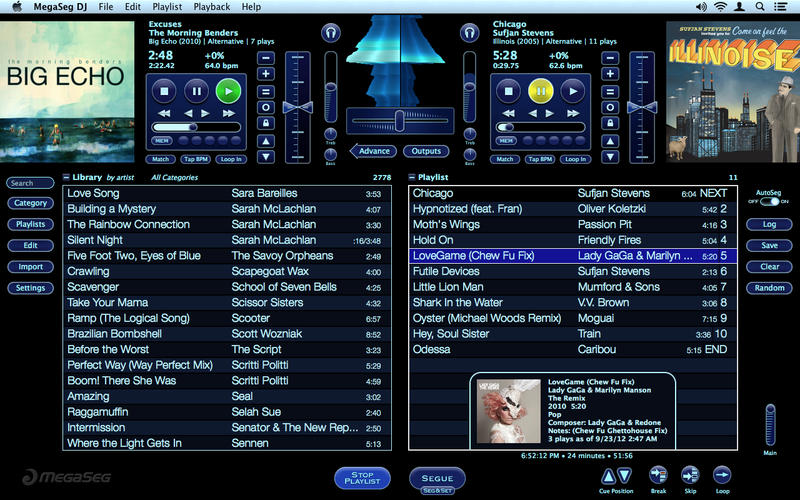Image resolution: width=800 pixels, height=500 pixels.
Task: Open the All Categories filter
Action: (x=174, y=177)
